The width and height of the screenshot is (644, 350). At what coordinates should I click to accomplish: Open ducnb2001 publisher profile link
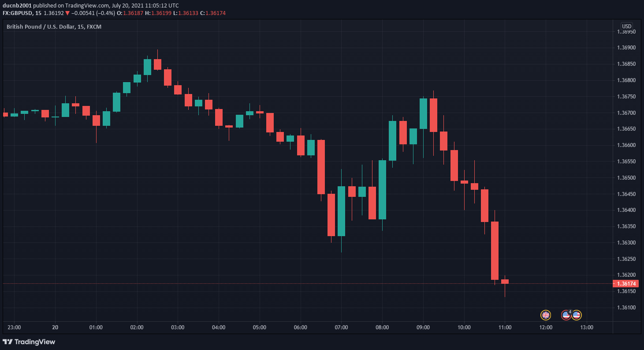[x=17, y=6]
